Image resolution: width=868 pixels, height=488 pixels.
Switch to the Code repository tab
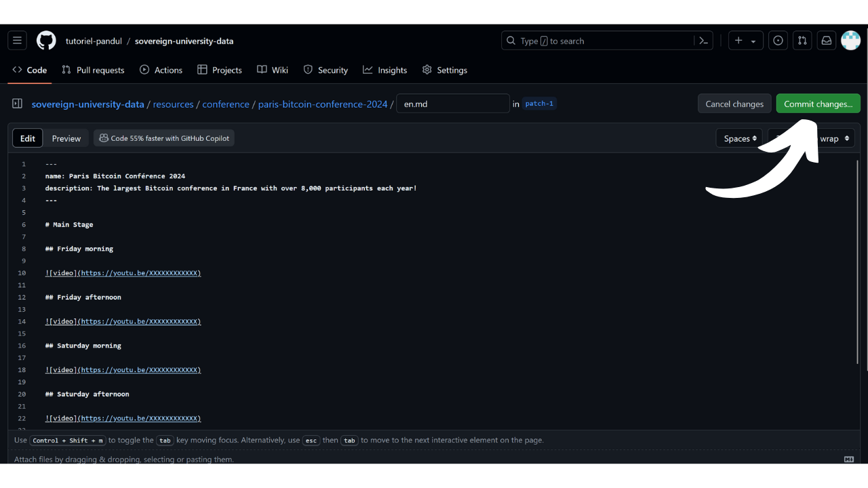[30, 70]
